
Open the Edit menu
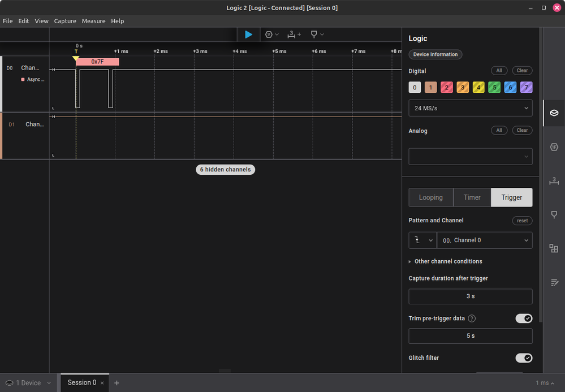point(23,21)
